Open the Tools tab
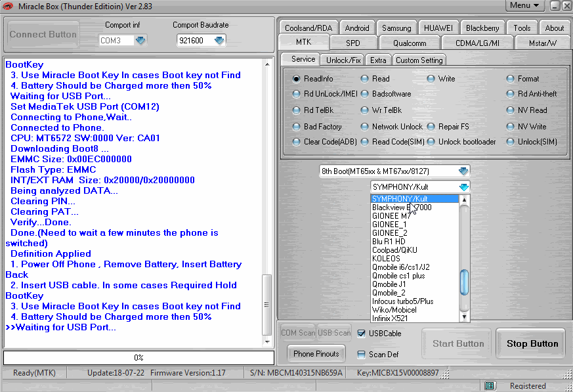 coord(522,28)
